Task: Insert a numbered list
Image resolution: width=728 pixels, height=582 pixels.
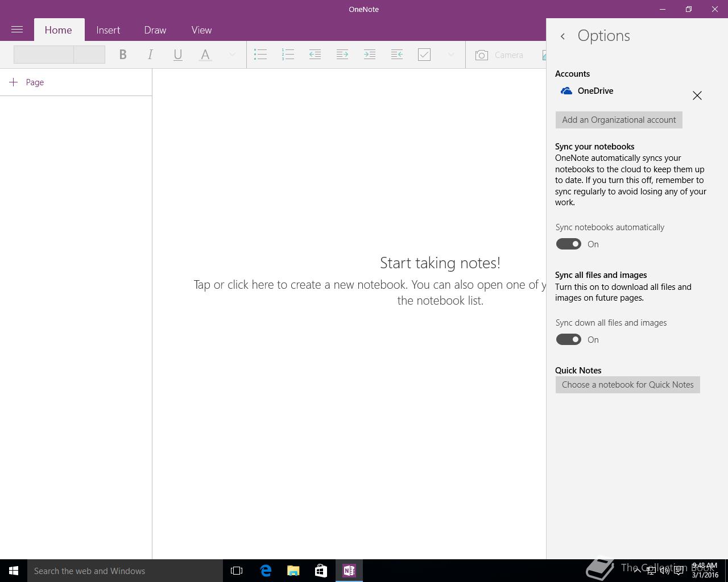Action: click(x=288, y=55)
